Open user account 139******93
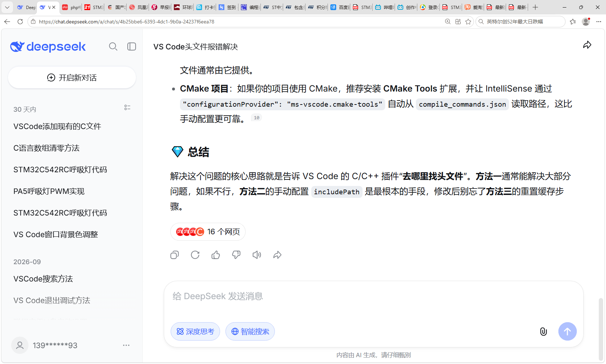606x364 pixels. [55, 345]
